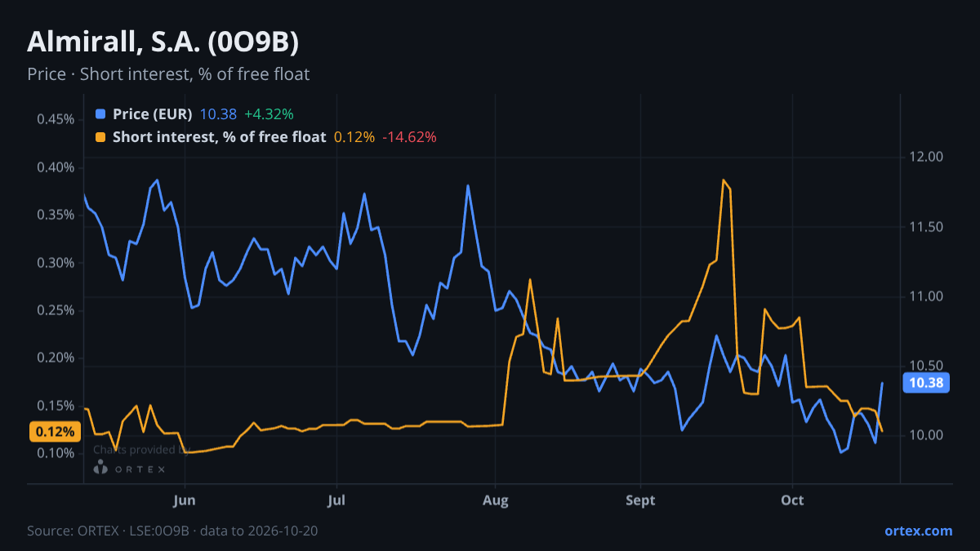980x551 pixels.
Task: Click the source footer text 'Source: ORTEX · LSE:0O9B'
Action: tap(108, 531)
